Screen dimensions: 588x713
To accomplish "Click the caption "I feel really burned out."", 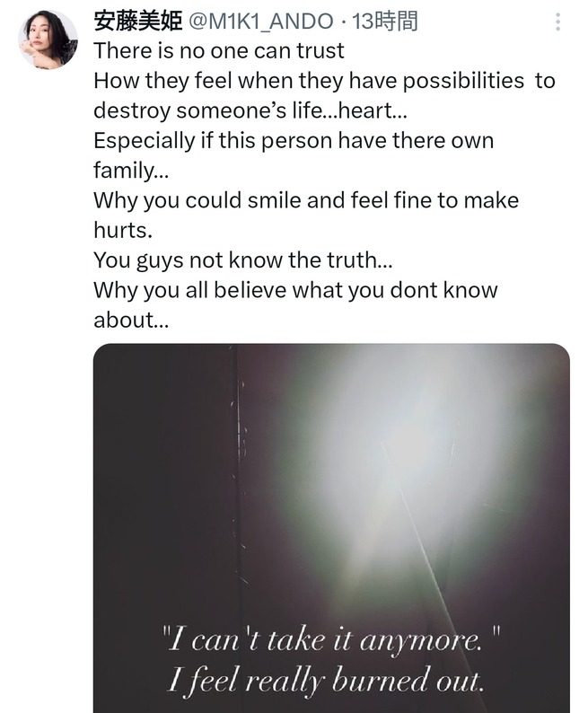I will pyautogui.click(x=325, y=680).
